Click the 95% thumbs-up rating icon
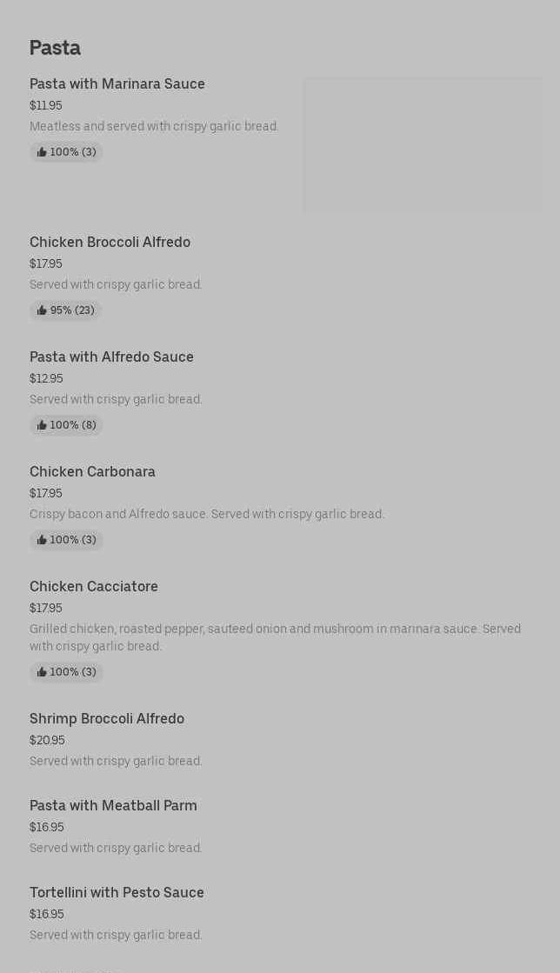 point(42,310)
